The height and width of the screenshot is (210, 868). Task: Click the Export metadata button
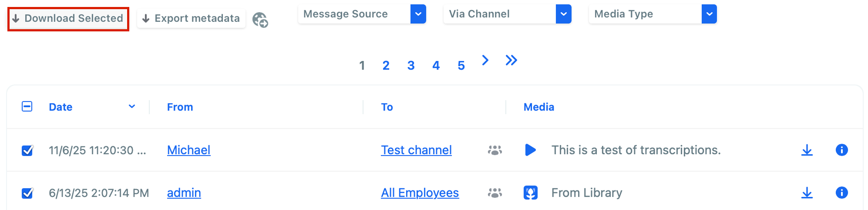[191, 19]
